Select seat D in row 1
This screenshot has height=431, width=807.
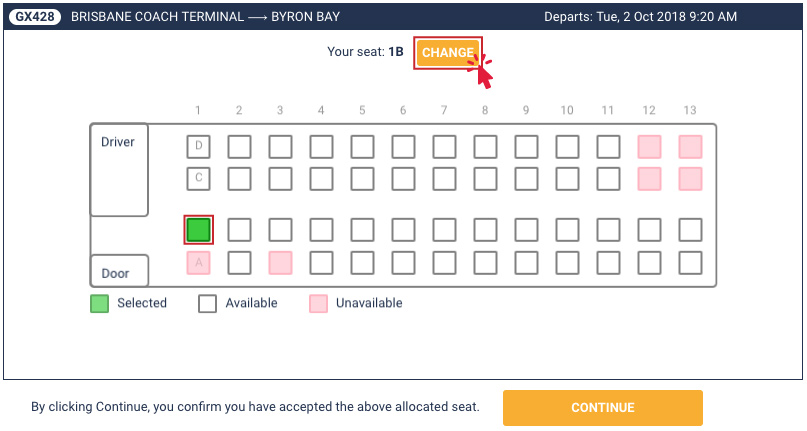point(199,147)
